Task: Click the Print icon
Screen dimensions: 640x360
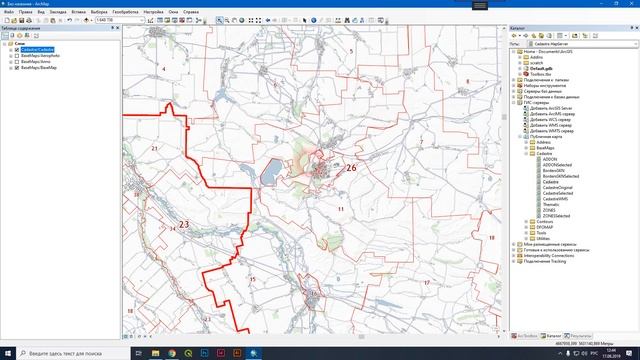Action: click(x=29, y=20)
